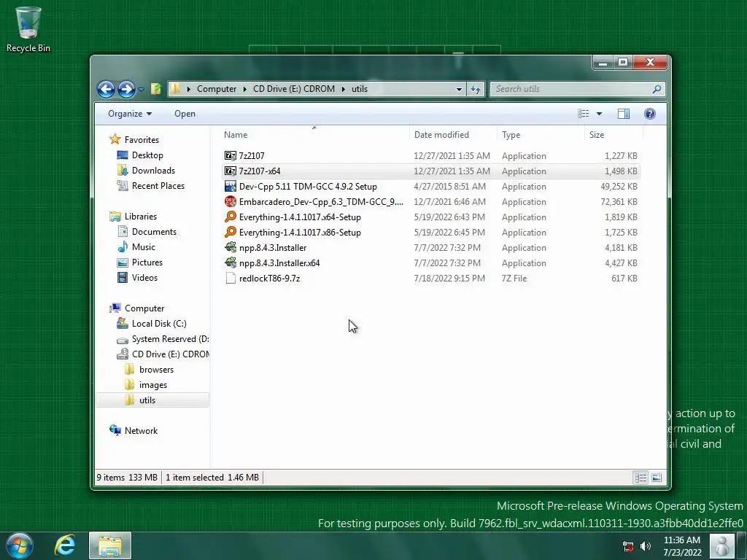This screenshot has width=747, height=560.
Task: Click Computer in the address breadcrumb
Action: click(216, 89)
